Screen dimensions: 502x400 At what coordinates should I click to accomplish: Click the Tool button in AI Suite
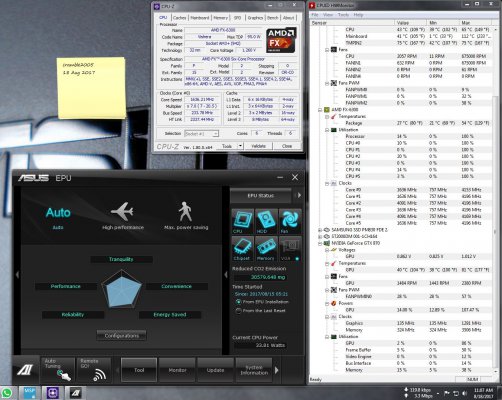[139, 370]
